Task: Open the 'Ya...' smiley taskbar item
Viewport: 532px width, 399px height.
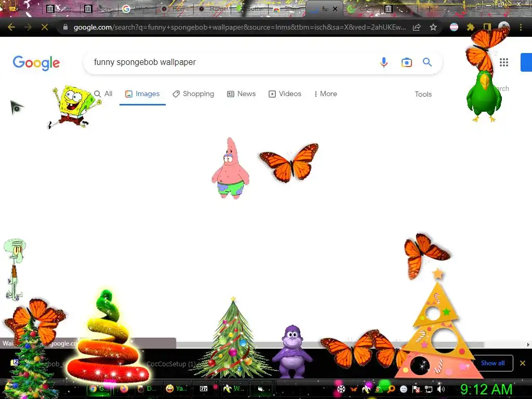Action: 176,389
